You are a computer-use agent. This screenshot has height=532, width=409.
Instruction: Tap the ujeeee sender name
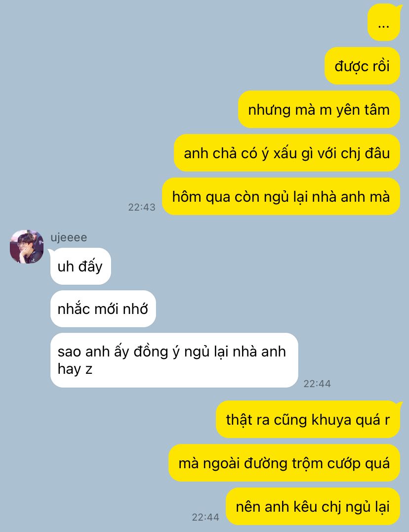[x=69, y=237]
